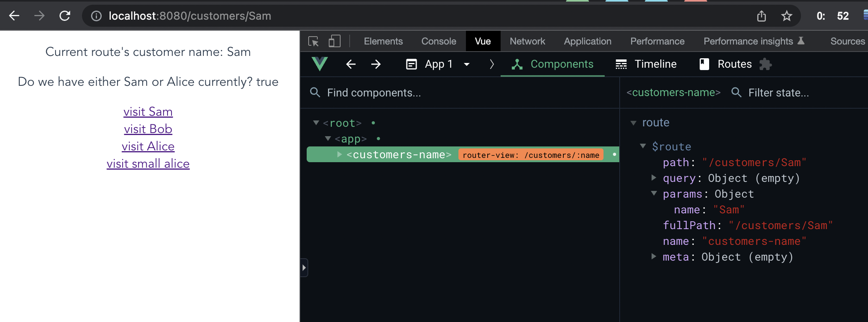
Task: Open the Timeline inspector tab
Action: pos(646,64)
